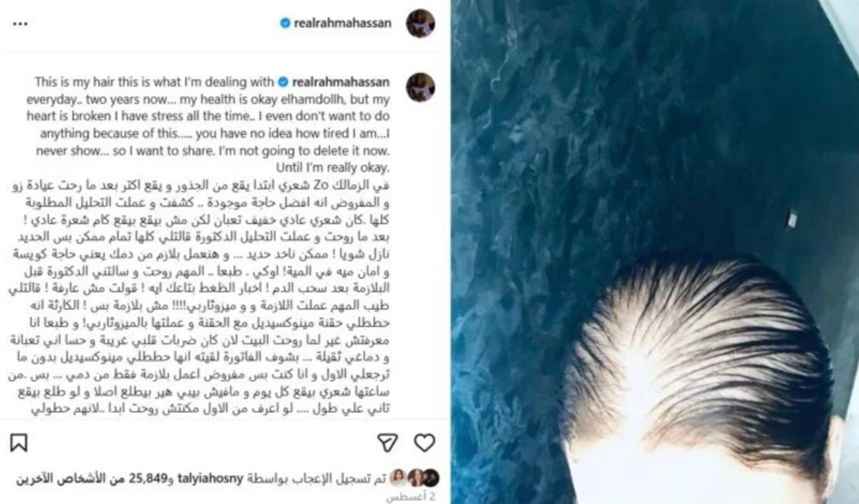Open the leftmost liker avatar next to the likes text
The image size is (859, 504).
(399, 478)
